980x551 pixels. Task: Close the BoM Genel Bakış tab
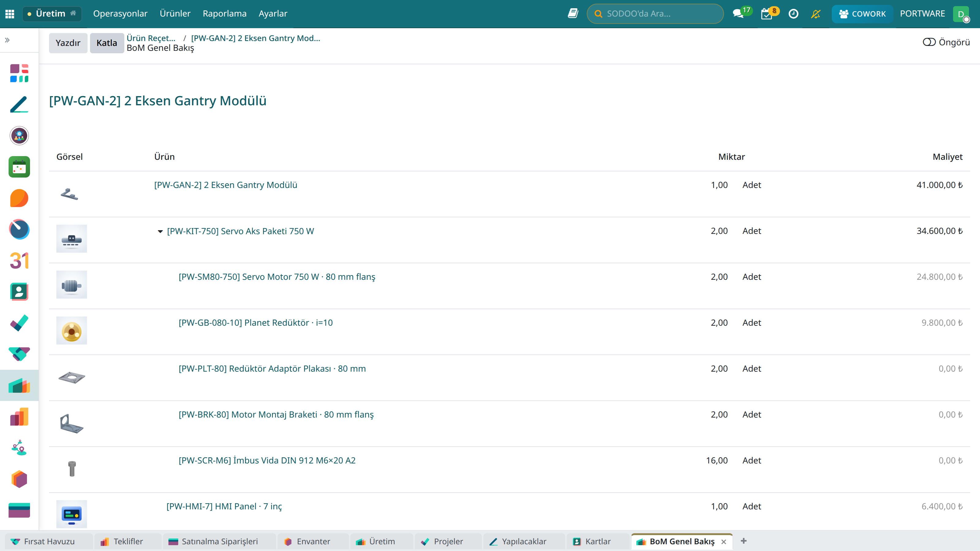pos(724,542)
